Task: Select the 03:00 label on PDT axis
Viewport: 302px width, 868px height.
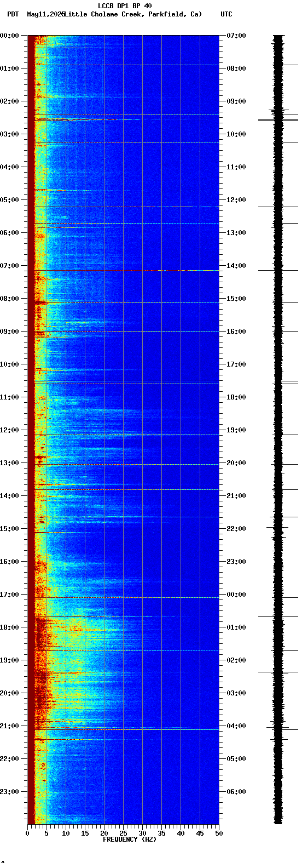Action: point(10,134)
